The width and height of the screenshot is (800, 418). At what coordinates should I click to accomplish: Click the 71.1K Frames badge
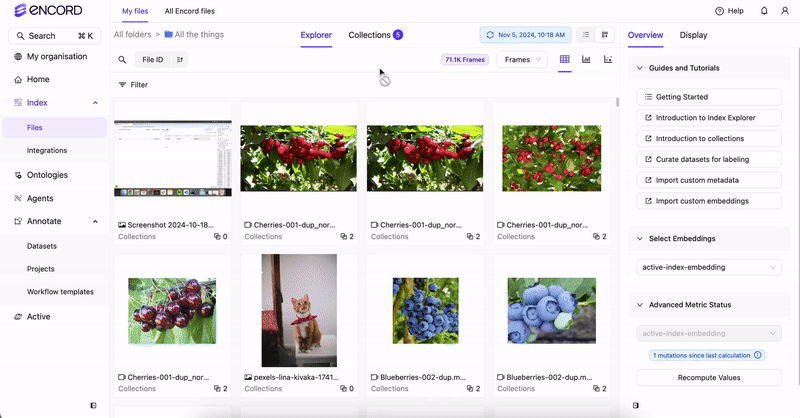point(465,60)
